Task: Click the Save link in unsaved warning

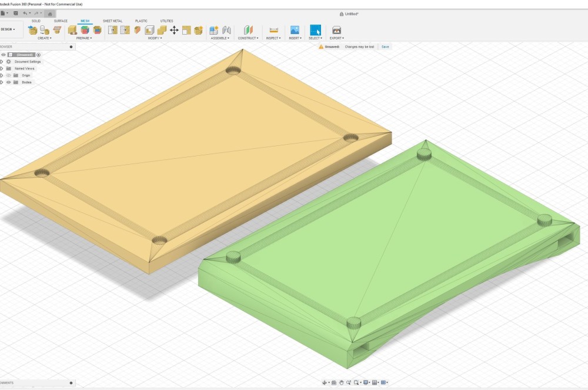Action: coord(385,46)
